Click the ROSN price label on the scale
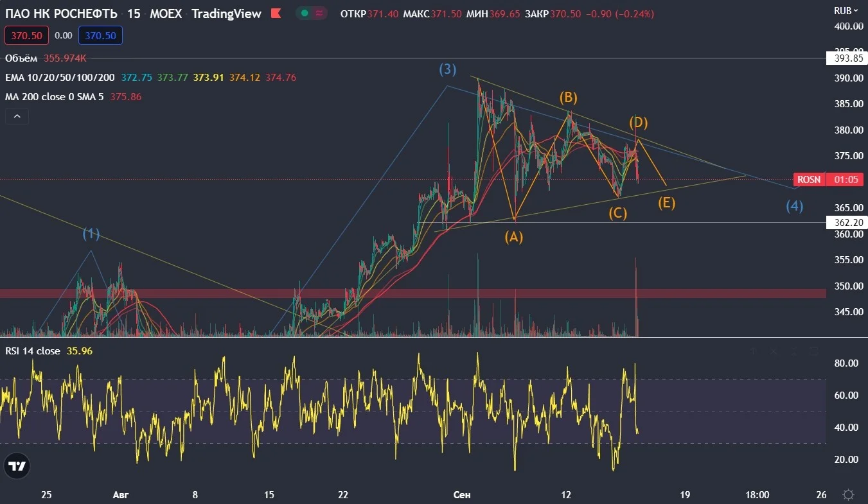 point(810,180)
